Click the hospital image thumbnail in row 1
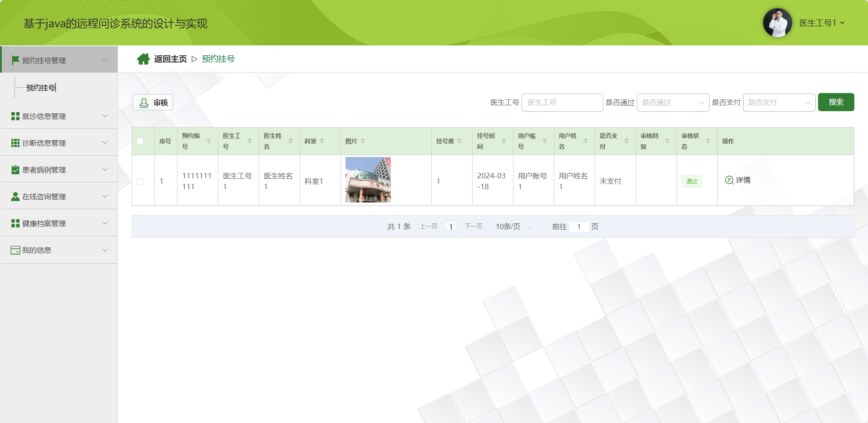The width and height of the screenshot is (868, 423). pos(368,180)
